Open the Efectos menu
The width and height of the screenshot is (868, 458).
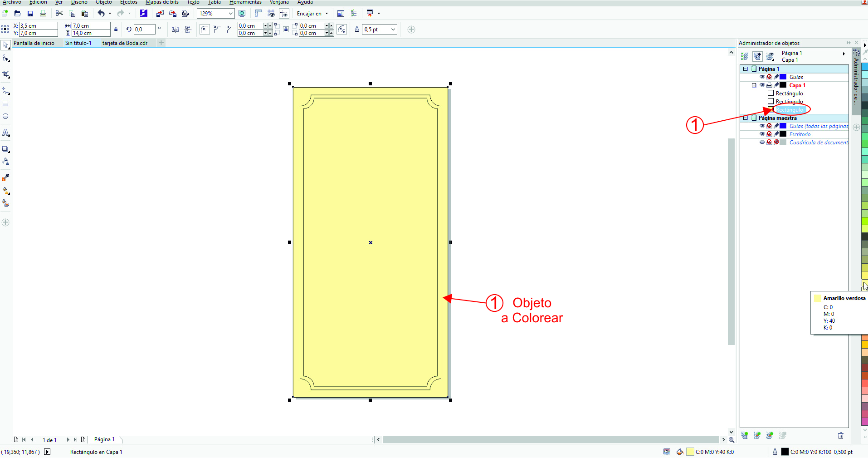[x=129, y=2]
